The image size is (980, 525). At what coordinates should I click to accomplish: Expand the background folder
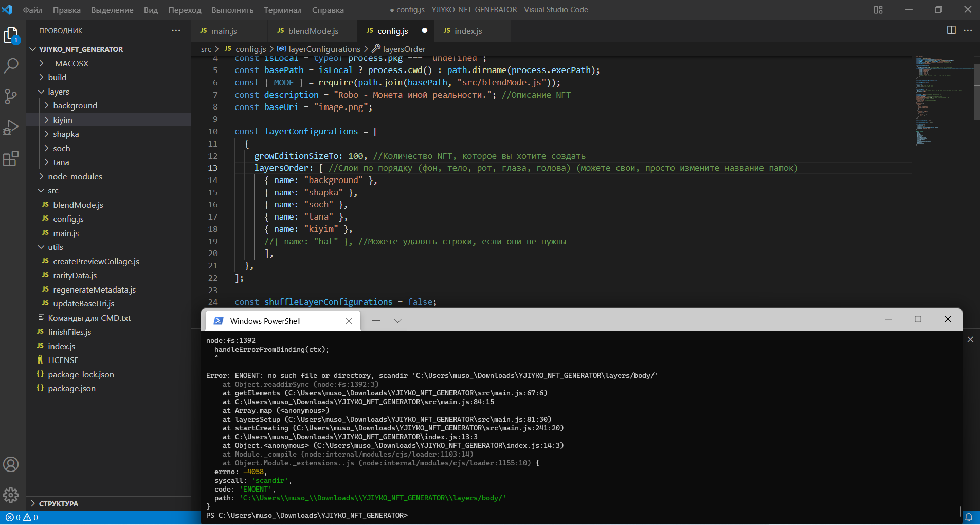click(108, 105)
